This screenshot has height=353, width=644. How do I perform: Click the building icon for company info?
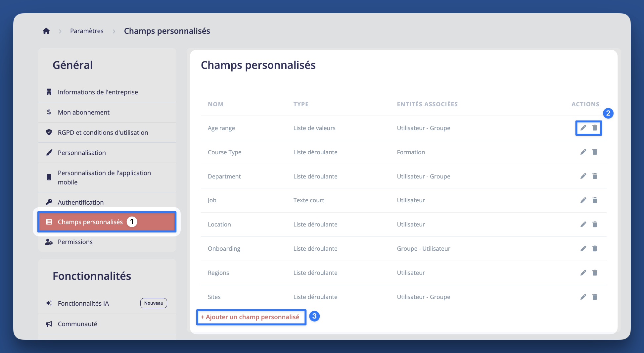tap(49, 92)
